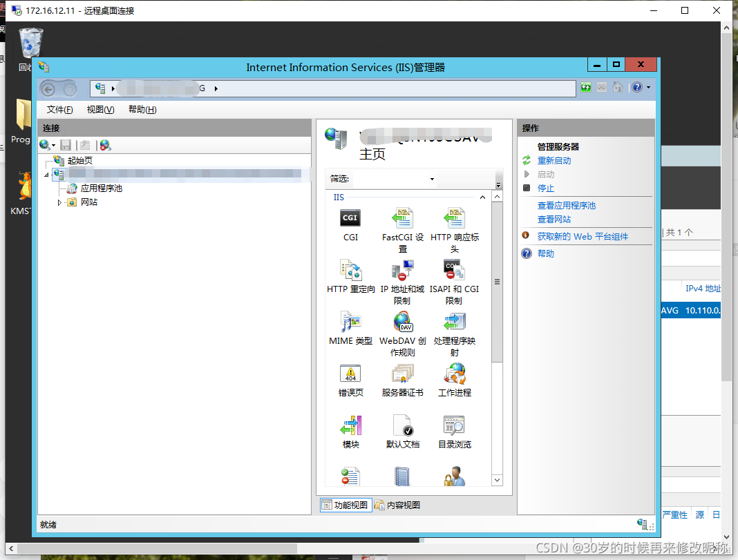This screenshot has height=560, width=738.
Task: Open the Recycle Bin on remote desktop
Action: pyautogui.click(x=30, y=44)
